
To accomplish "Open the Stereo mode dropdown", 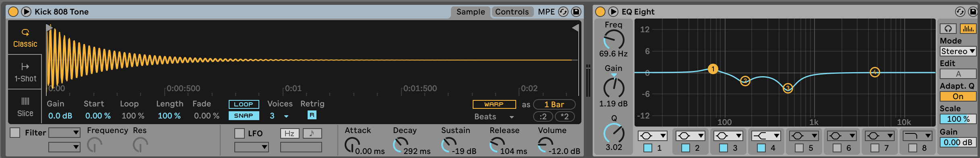I will 958,51.
